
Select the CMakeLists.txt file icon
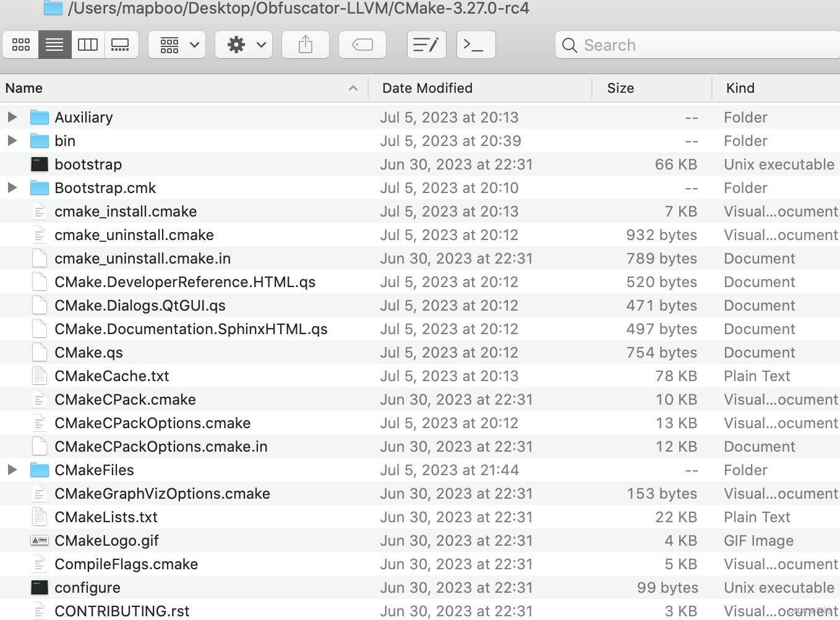(40, 517)
